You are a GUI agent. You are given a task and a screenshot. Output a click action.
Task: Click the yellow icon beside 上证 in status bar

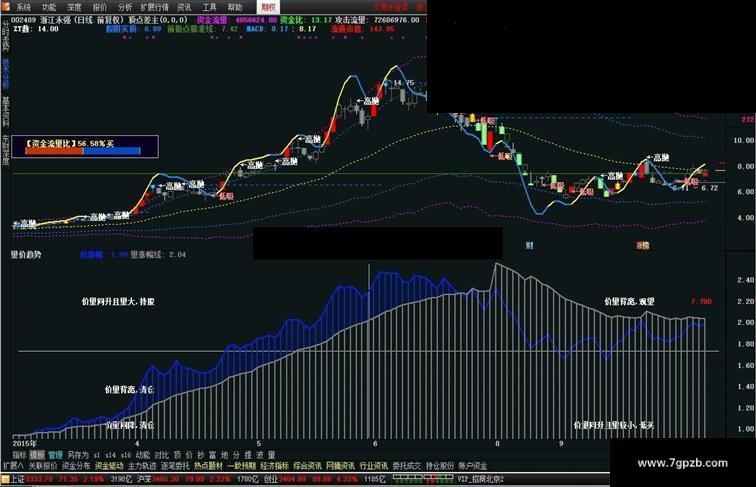click(x=5, y=479)
